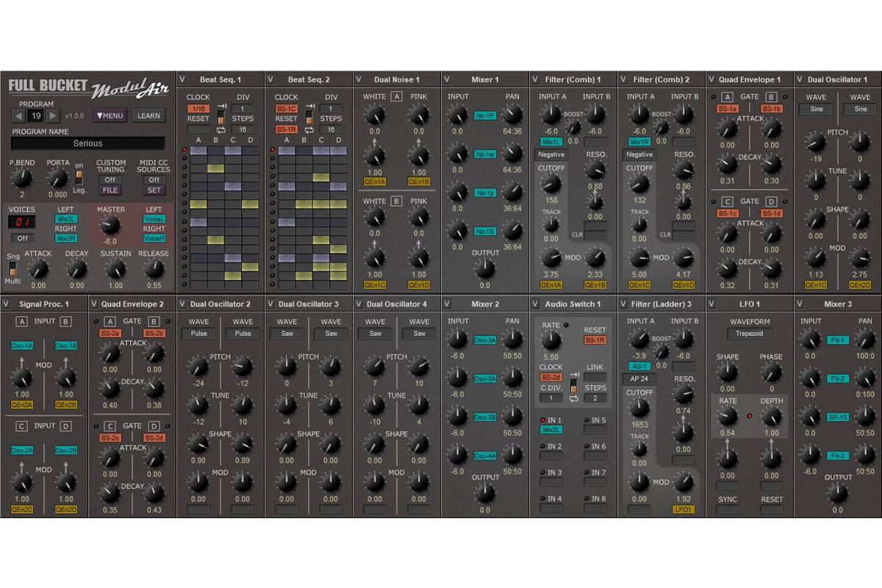Click Voices display showing 01
Screen dimensions: 882x588
(x=22, y=222)
